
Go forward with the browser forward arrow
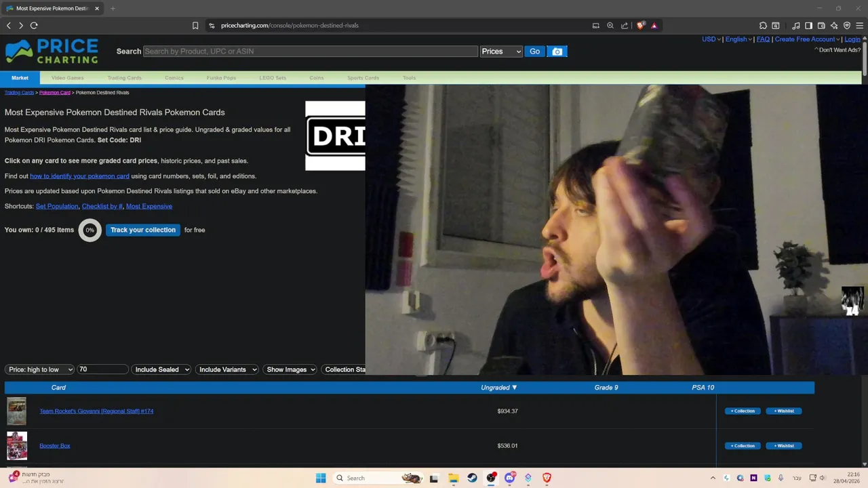(x=21, y=26)
